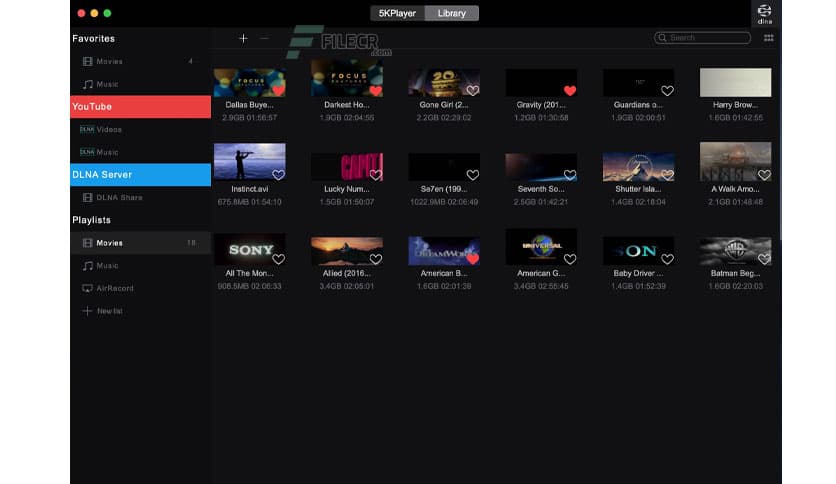Image resolution: width=836 pixels, height=484 pixels.
Task: Open Allied (2016) thumbnail
Action: click(347, 251)
